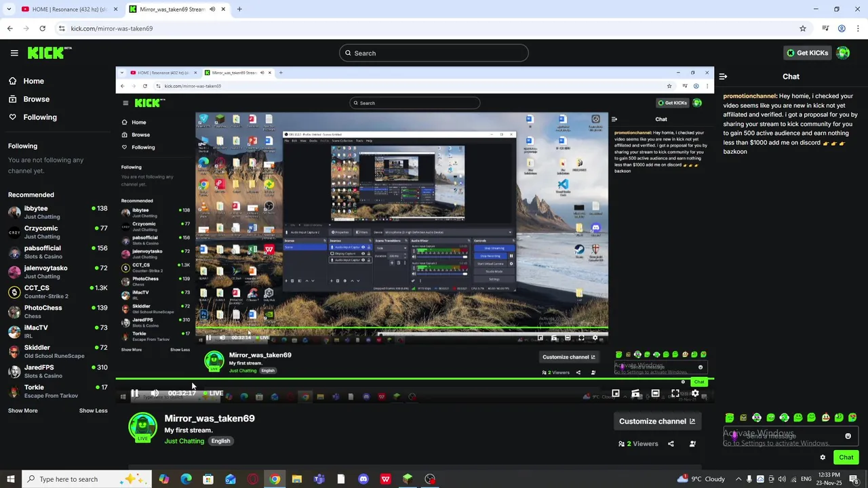Reload the page
868x488 pixels.
coord(42,28)
